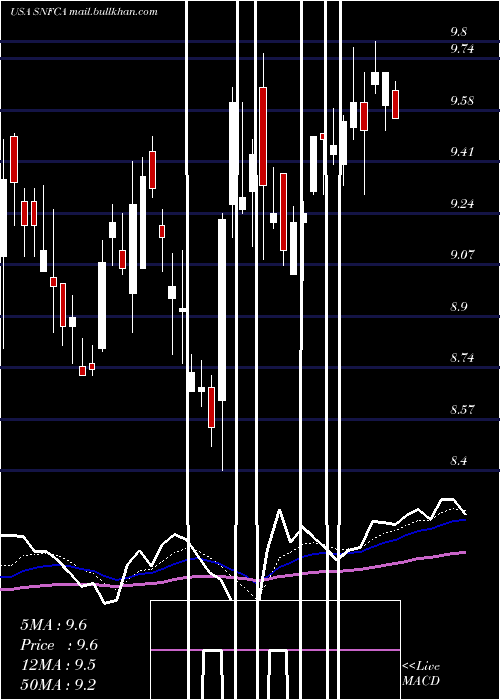
Task: Click the 8.74 price axis label
Action: click(x=462, y=358)
